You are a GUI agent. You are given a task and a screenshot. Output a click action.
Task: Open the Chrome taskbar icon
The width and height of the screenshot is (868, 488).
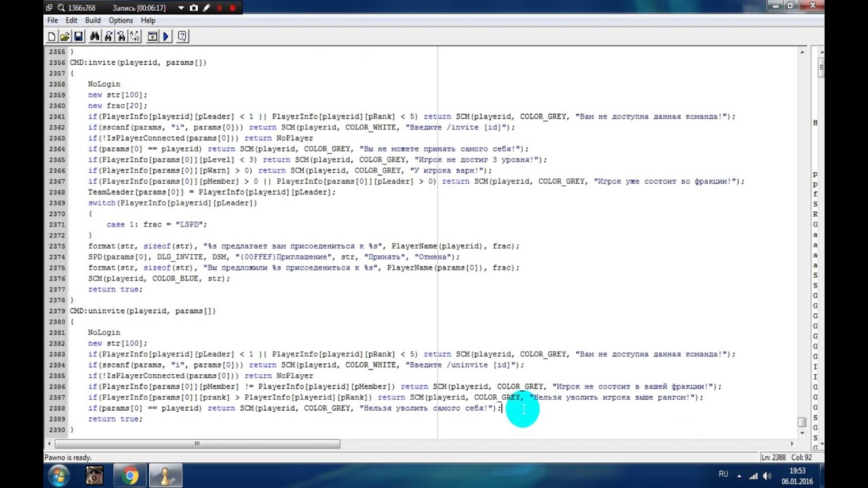coord(130,475)
